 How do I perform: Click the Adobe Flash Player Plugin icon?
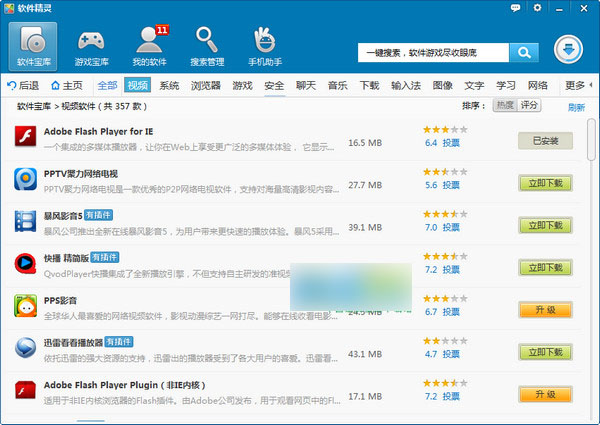click(25, 390)
